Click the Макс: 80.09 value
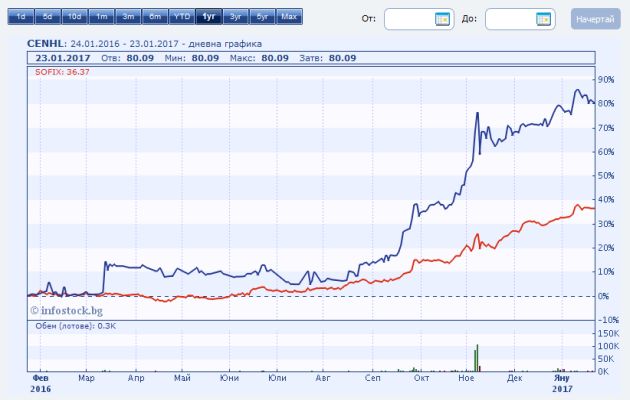Screen dimensions: 630x400 point(259,58)
